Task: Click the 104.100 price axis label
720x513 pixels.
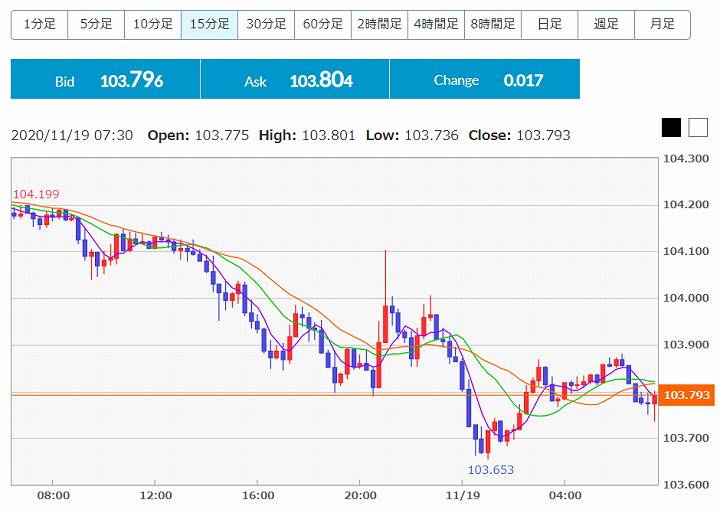Action: pos(686,251)
